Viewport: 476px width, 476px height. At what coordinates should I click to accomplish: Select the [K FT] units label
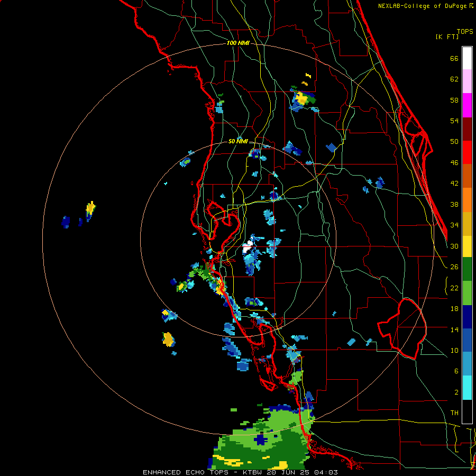click(447, 36)
